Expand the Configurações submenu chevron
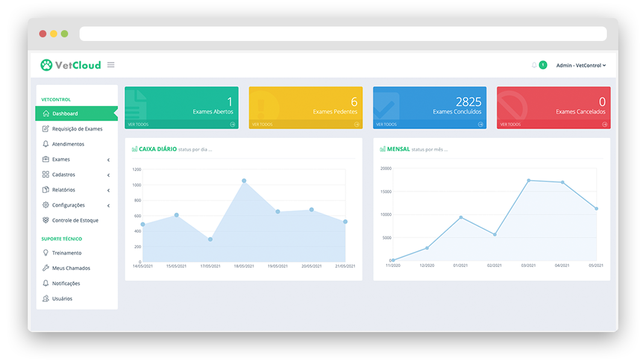 [108, 206]
